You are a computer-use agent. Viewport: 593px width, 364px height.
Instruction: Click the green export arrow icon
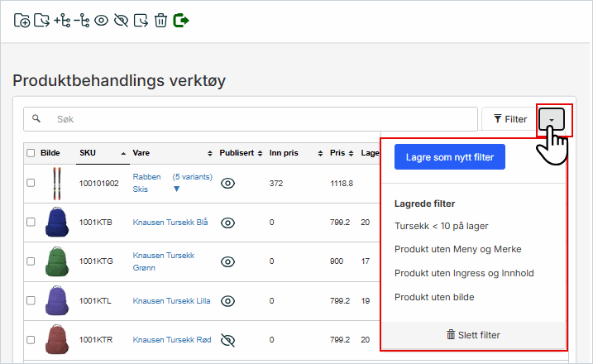point(181,21)
